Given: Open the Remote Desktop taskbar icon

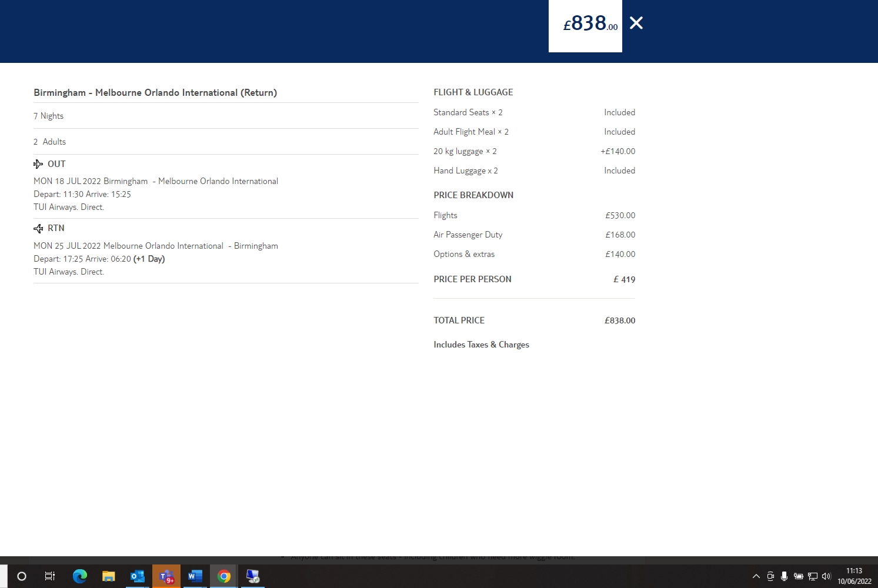Looking at the screenshot, I should (x=253, y=576).
